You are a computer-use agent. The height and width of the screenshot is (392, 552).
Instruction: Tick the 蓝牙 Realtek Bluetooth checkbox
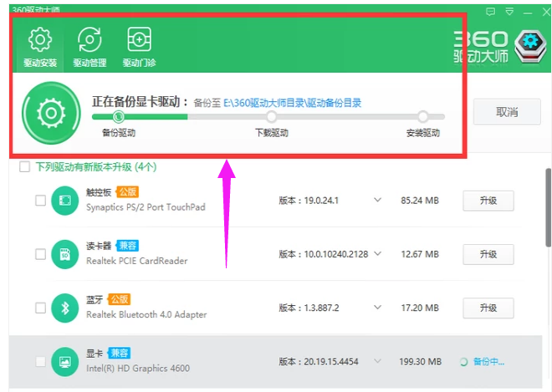[x=40, y=308]
